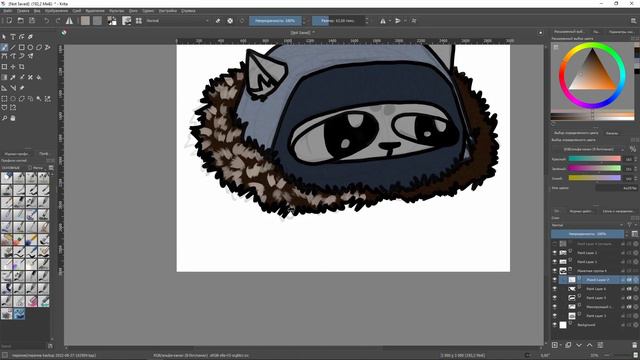The height and width of the screenshot is (360, 640).
Task: Select the Color Sampler eyedropper tool
Action: [x=13, y=77]
